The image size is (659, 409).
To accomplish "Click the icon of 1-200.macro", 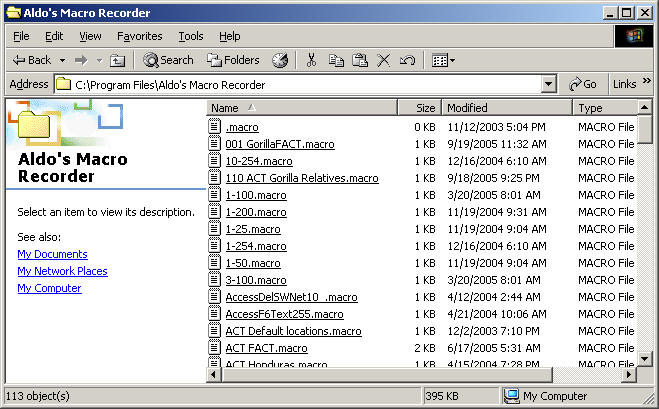I will pos(214,211).
